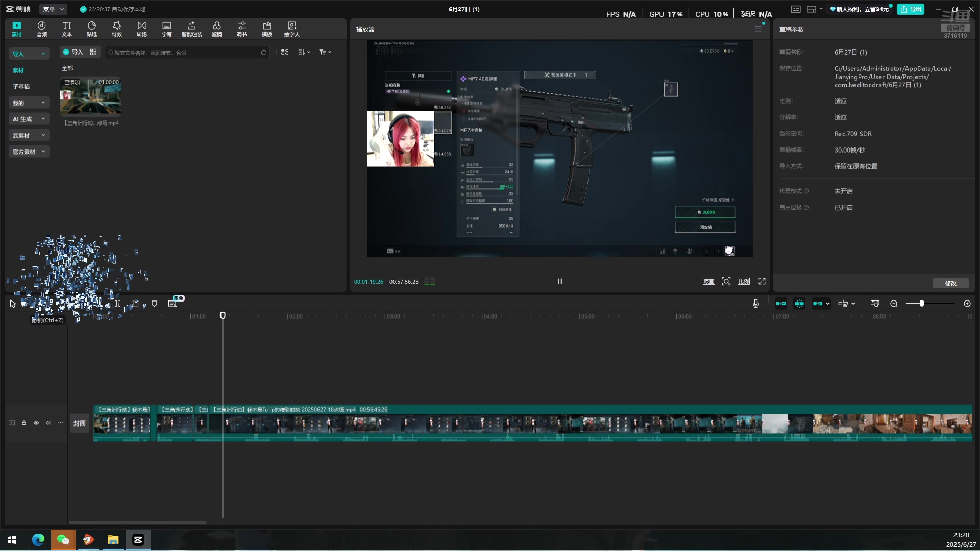
Task: Open the keyboard shortcuts icon in title bar
Action: 796,9
